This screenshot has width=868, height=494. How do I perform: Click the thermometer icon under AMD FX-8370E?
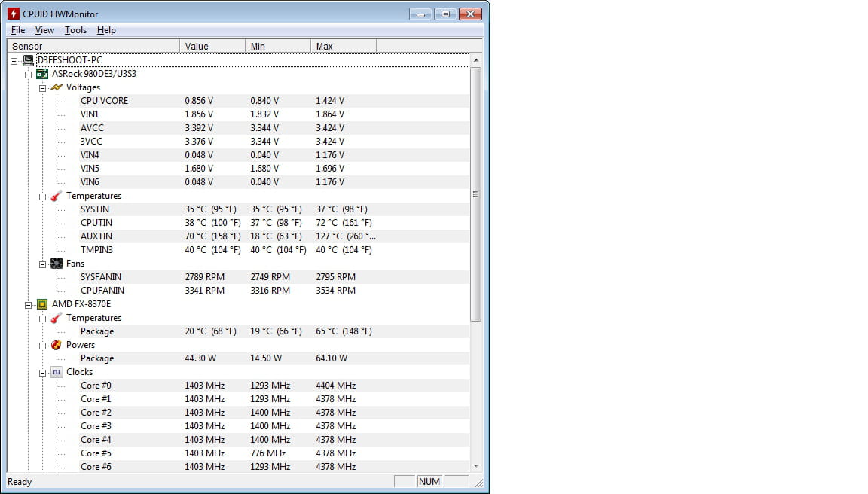pos(57,318)
